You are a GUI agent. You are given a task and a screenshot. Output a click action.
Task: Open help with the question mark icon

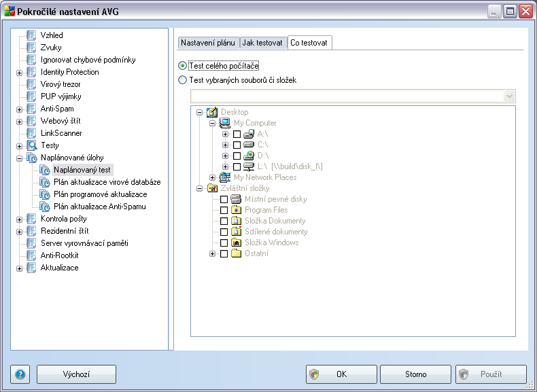coord(20,374)
